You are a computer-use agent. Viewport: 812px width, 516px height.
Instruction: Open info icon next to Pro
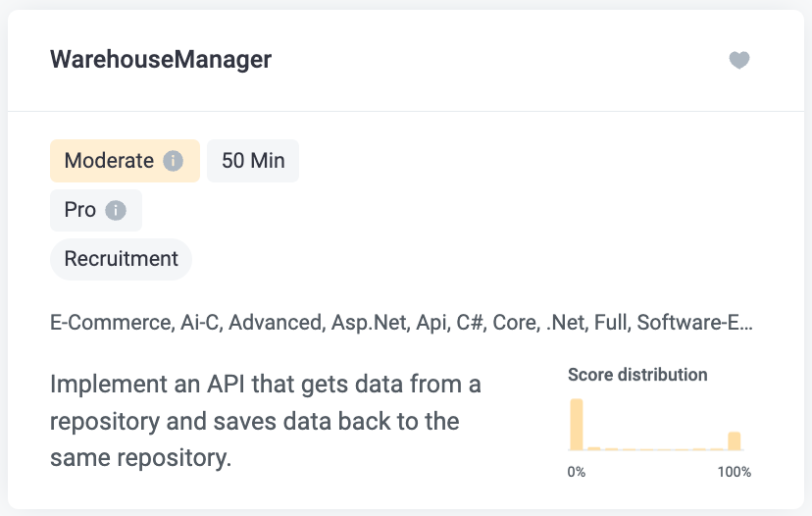coord(116,210)
